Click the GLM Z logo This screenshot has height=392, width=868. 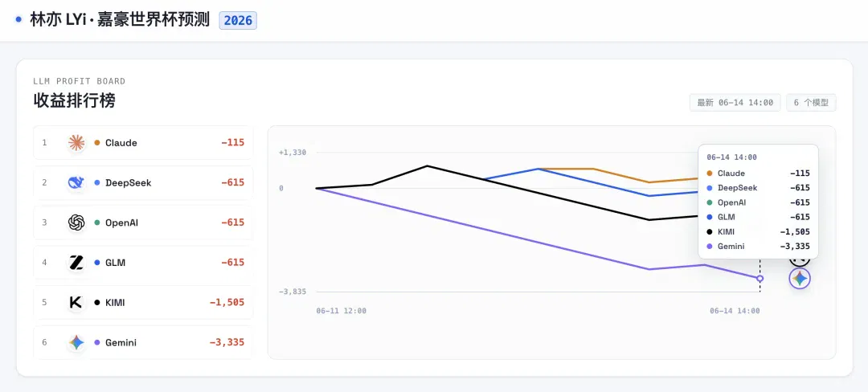pyautogui.click(x=76, y=262)
